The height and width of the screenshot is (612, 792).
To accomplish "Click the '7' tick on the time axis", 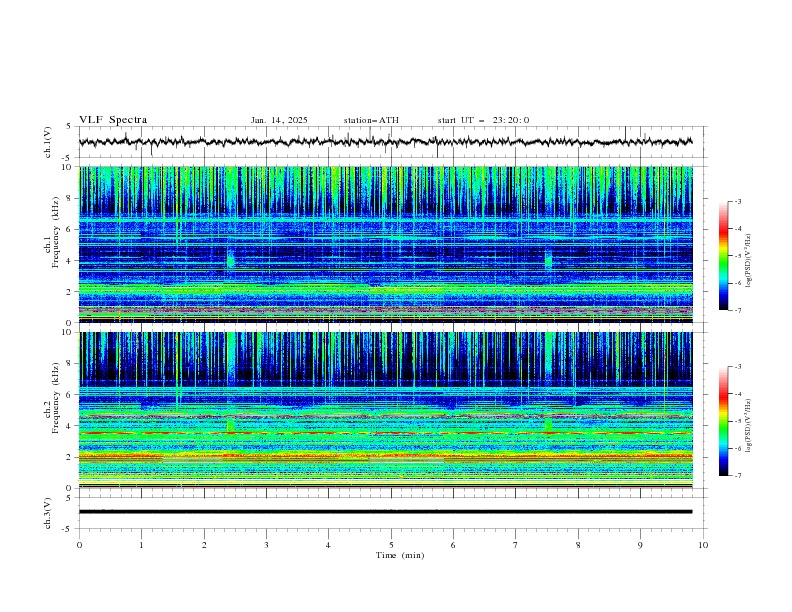I will point(516,545).
